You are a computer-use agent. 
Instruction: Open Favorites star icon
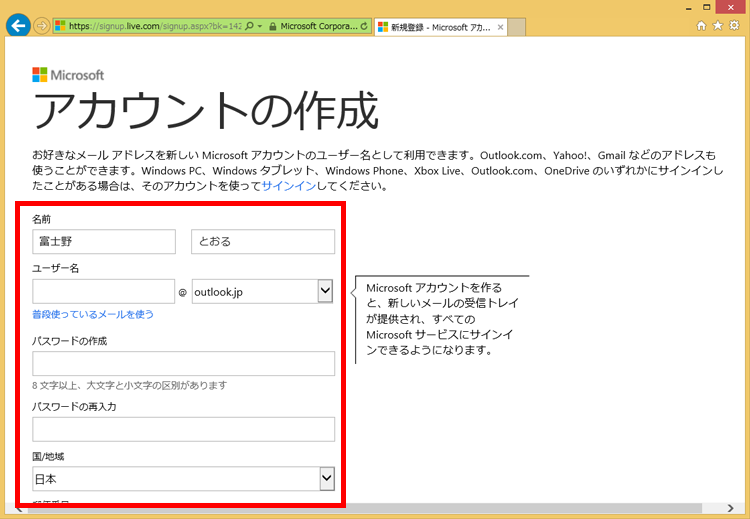point(717,26)
